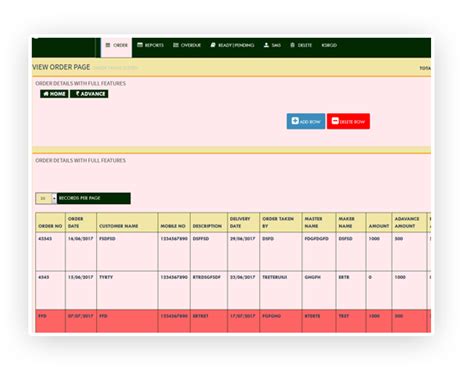The image size is (474, 367).
Task: Select the Delete tab in navigation bar
Action: (301, 45)
